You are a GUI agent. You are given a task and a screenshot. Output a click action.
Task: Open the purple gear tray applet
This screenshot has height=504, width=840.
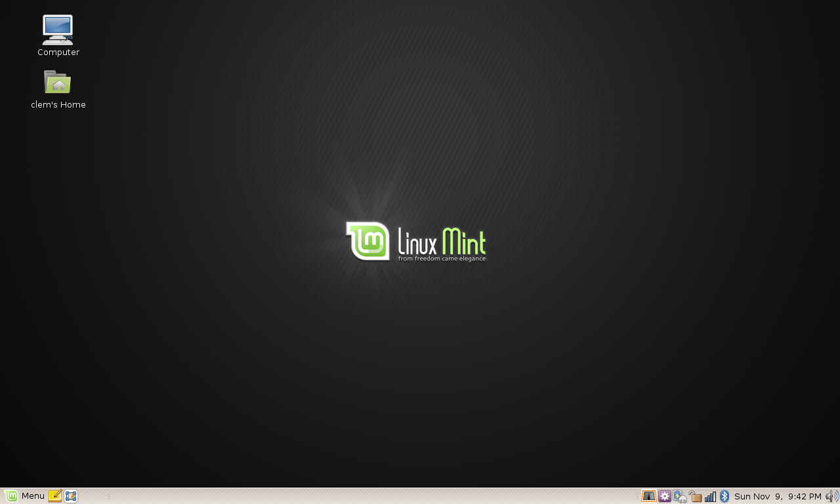click(665, 496)
